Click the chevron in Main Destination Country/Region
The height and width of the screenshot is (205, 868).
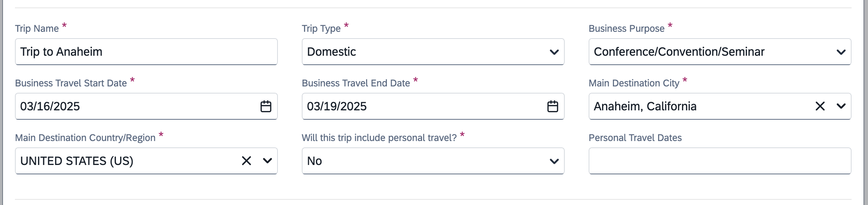click(267, 161)
